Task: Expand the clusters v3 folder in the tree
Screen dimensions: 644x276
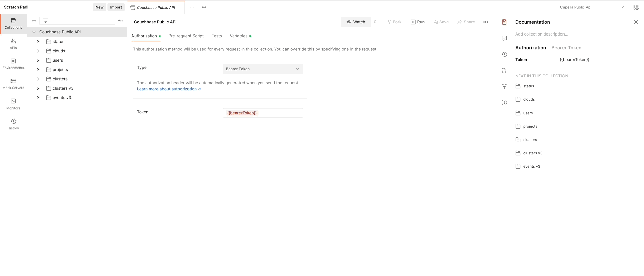Action: coord(38,88)
